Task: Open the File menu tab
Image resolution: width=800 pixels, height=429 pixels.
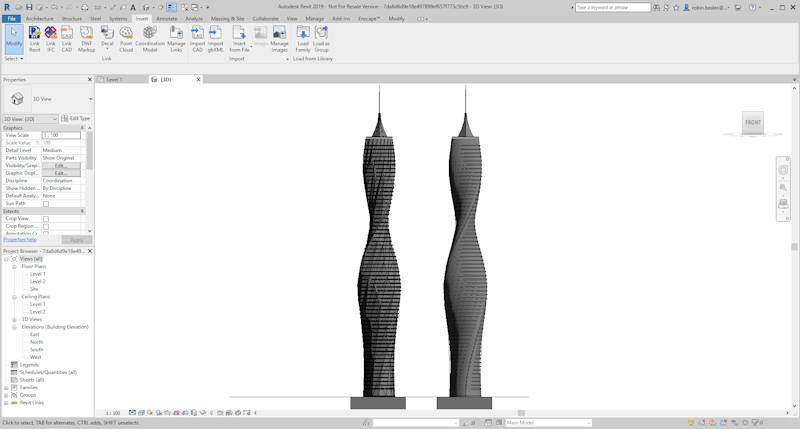Action: pos(11,18)
